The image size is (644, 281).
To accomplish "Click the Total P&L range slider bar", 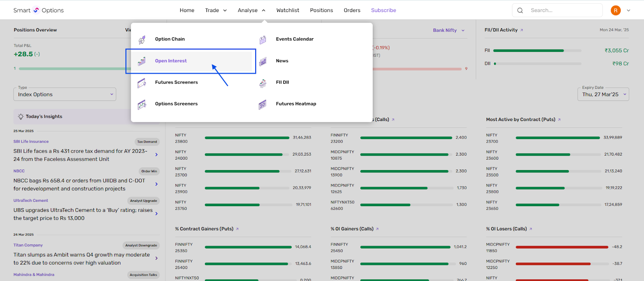I will (x=72, y=69).
